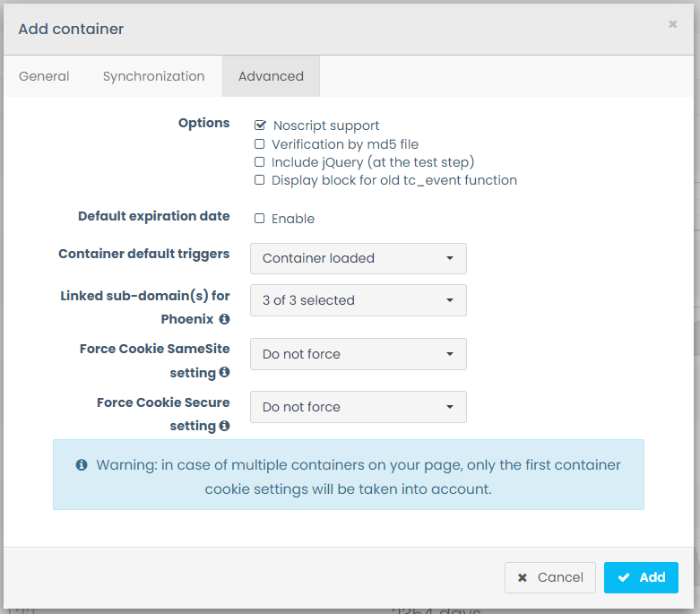Open the Container default triggers dropdown
This screenshot has height=614, width=700.
pyautogui.click(x=358, y=258)
